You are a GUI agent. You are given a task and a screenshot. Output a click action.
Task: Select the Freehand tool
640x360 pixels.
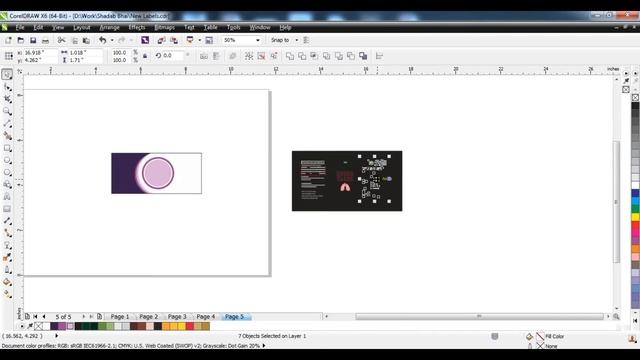coord(7,124)
